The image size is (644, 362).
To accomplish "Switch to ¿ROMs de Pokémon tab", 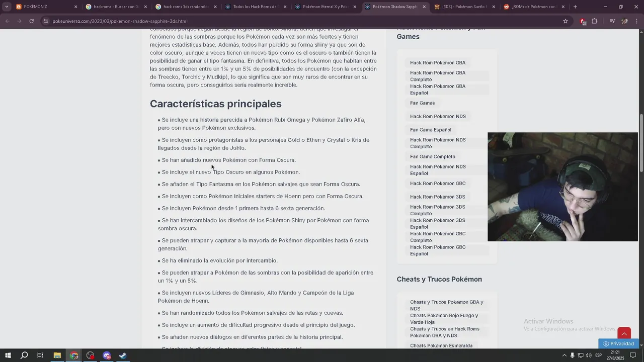I will tap(533, 7).
